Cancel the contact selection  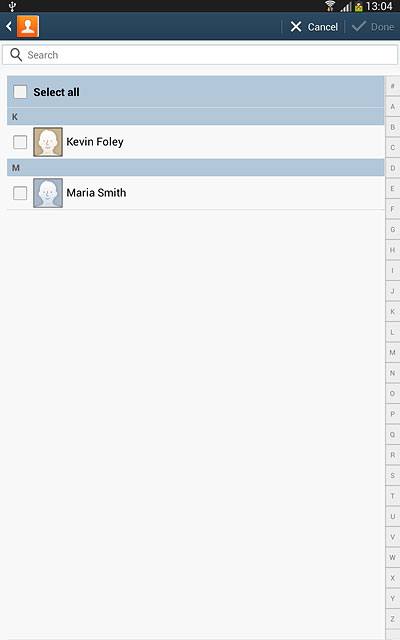[314, 27]
